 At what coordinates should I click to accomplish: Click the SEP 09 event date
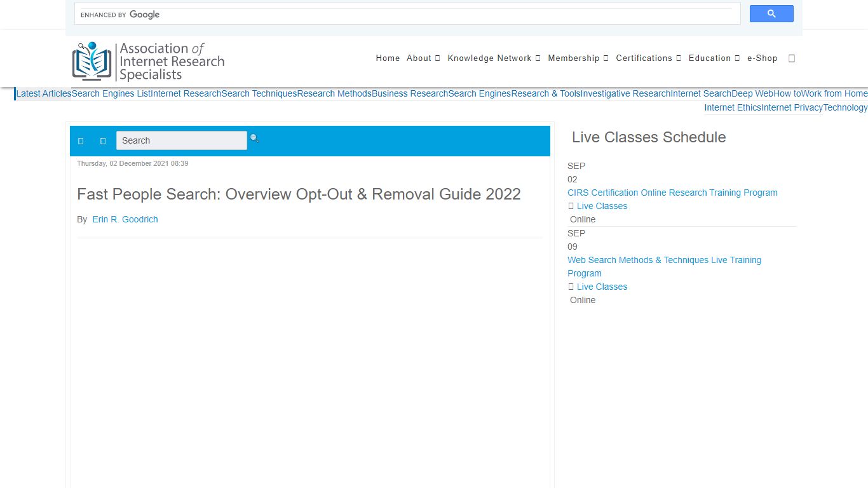click(x=576, y=240)
